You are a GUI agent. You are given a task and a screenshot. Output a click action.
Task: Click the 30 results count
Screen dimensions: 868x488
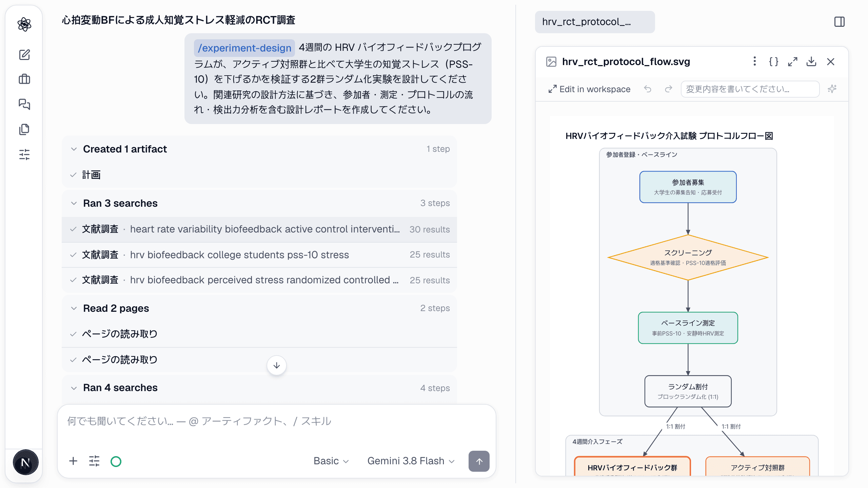coord(430,229)
